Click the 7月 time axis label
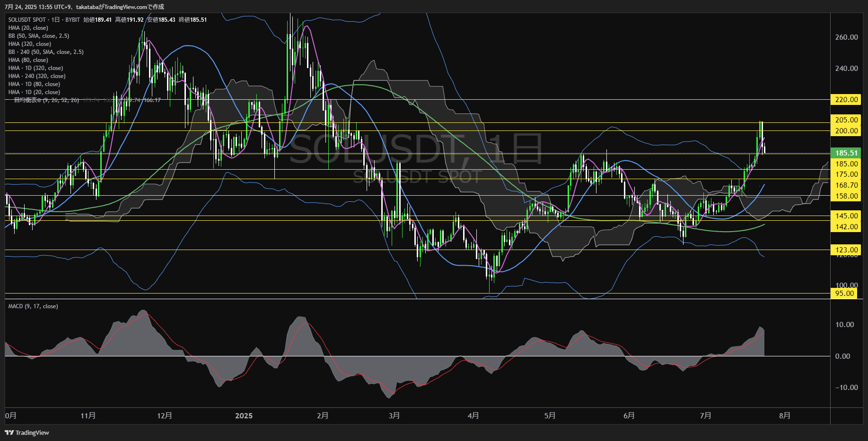This screenshot has width=868, height=441. [x=705, y=415]
